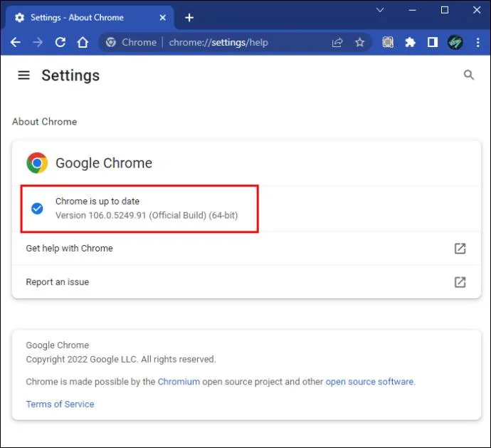Click the back navigation arrow
This screenshot has height=448, width=491.
click(x=15, y=43)
